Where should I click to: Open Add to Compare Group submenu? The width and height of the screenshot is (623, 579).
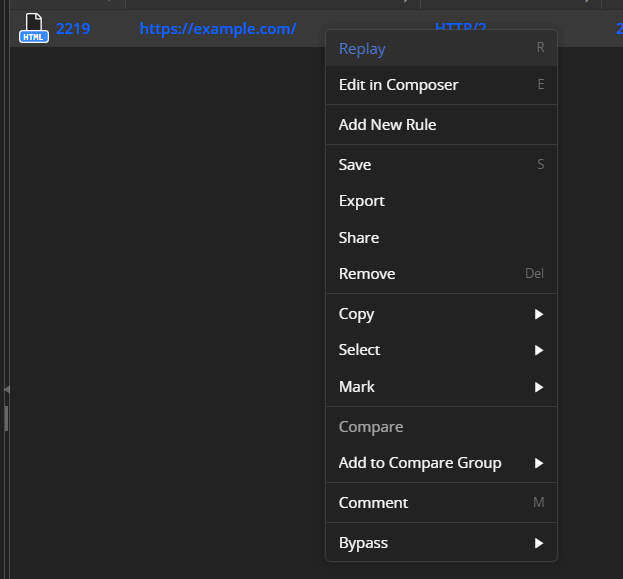[441, 463]
